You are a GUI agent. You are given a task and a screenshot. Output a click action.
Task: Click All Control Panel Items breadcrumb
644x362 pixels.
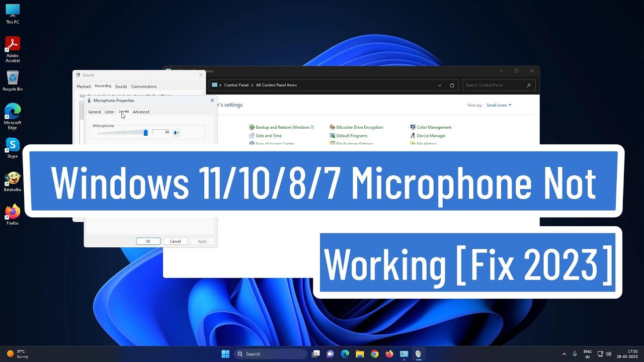pos(276,85)
